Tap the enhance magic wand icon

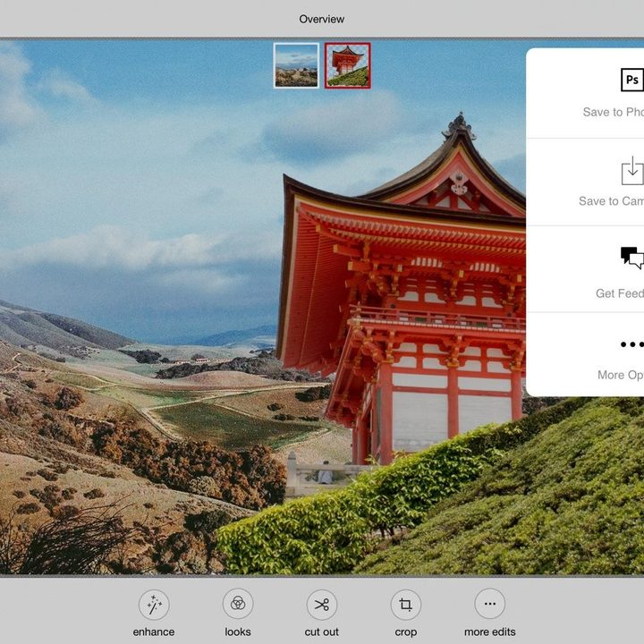[x=154, y=605]
